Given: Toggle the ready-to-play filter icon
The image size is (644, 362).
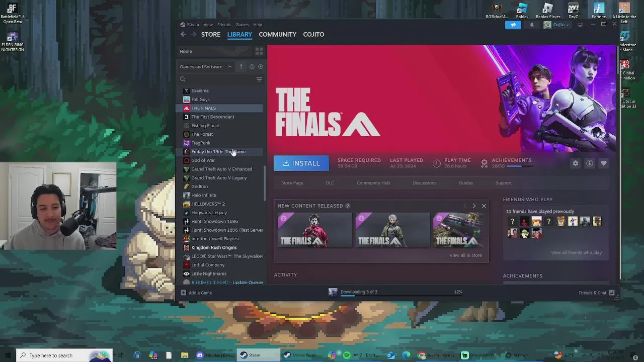Looking at the screenshot, I should click(261, 66).
